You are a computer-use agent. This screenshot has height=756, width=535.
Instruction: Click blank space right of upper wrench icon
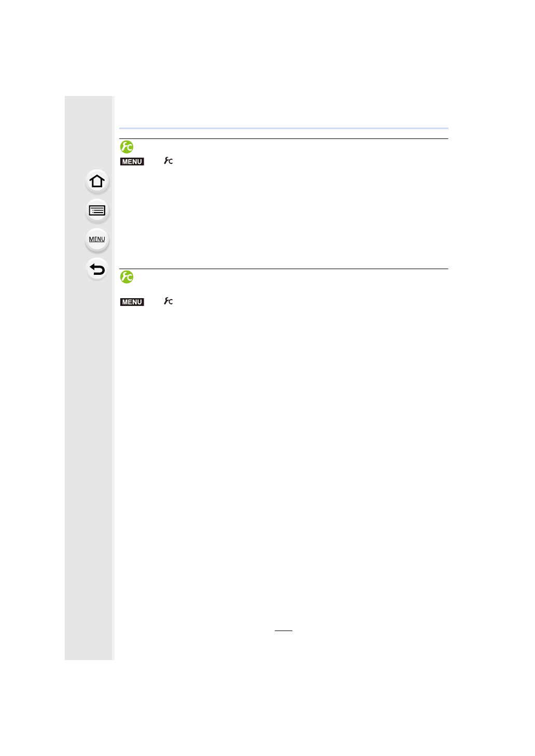click(311, 161)
